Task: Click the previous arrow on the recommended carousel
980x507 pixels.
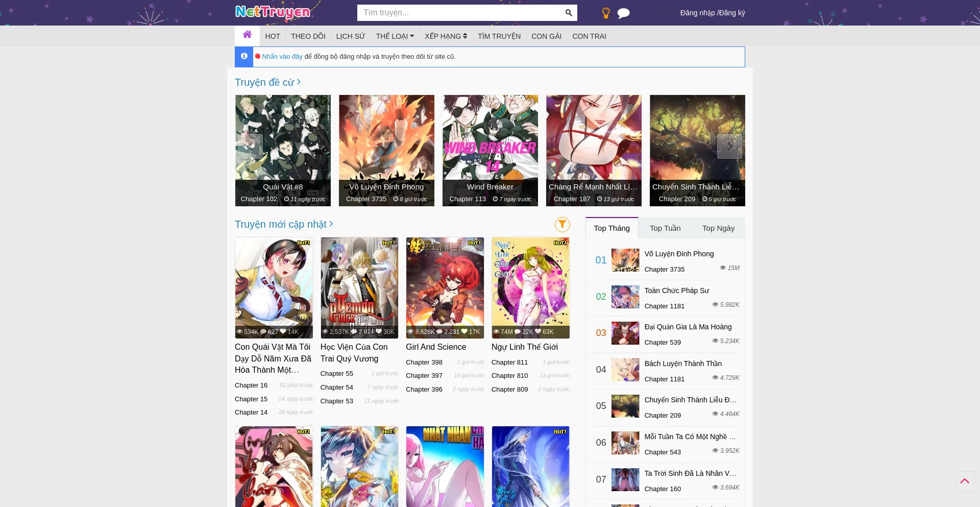Action: 250,147
